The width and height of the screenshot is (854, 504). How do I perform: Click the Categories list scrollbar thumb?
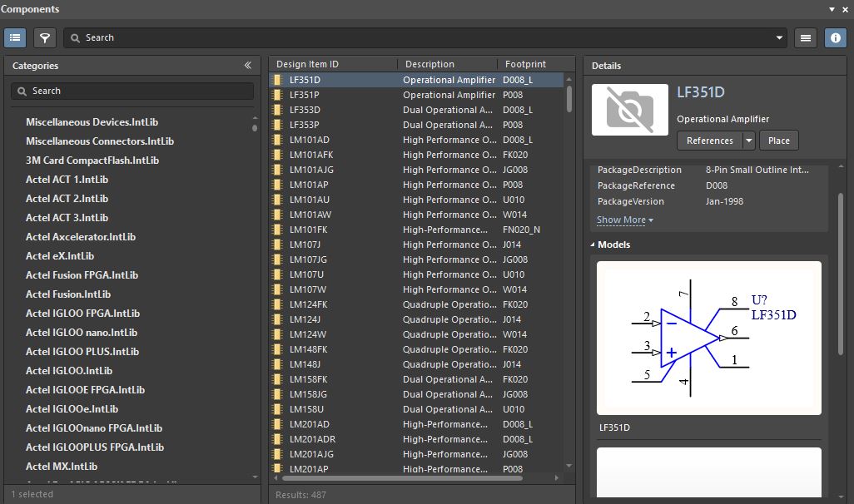(x=255, y=128)
